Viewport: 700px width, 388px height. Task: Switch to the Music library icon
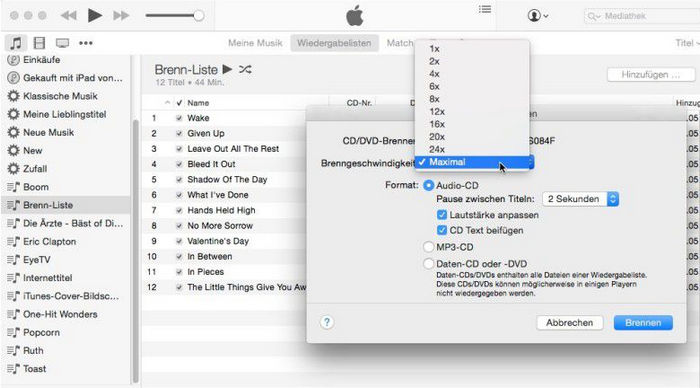(16, 43)
